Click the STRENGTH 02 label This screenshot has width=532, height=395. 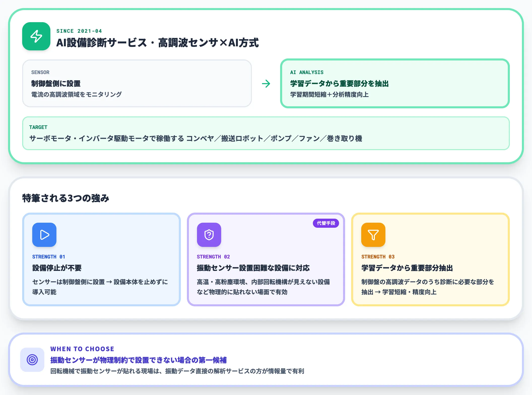tap(213, 257)
